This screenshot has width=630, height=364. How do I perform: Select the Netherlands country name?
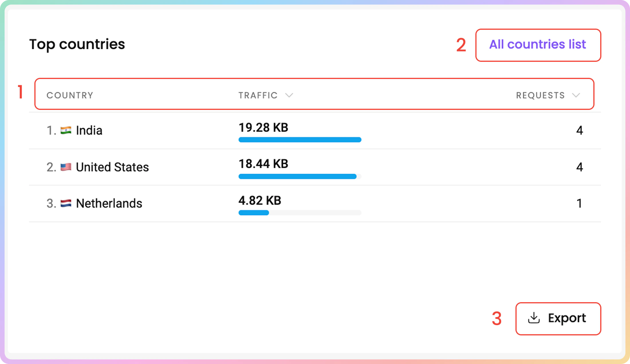click(109, 203)
